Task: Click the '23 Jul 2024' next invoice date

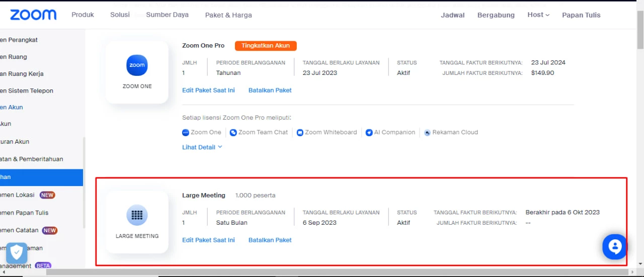Action: (x=548, y=63)
